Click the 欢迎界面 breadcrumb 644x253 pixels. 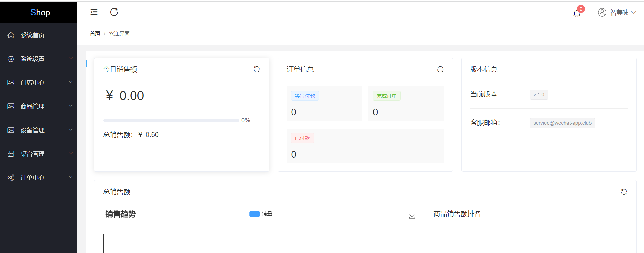(x=119, y=33)
